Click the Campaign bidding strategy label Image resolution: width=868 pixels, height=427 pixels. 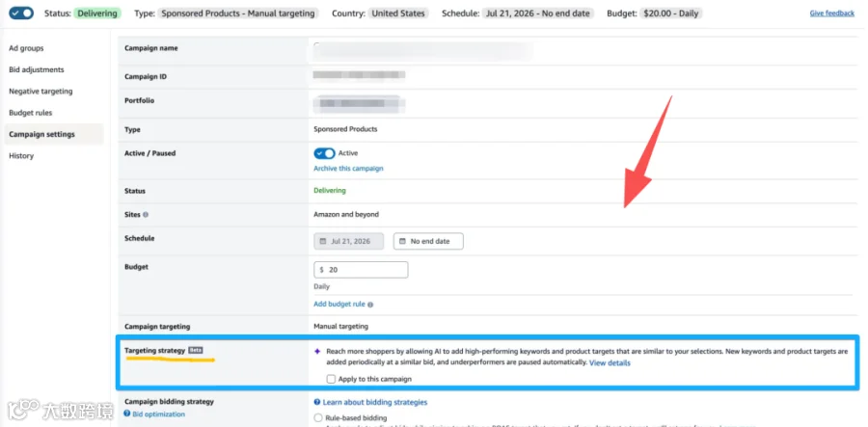(170, 402)
